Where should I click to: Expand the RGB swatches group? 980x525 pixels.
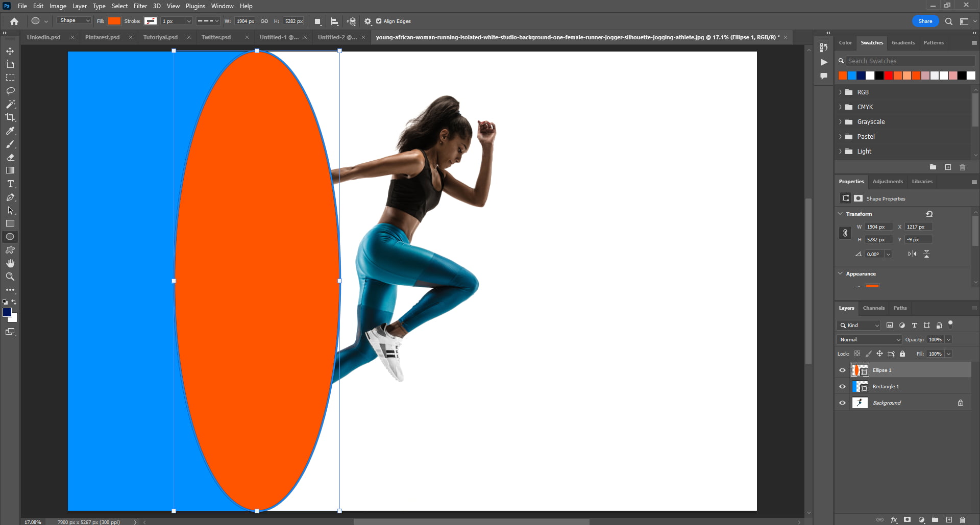841,92
